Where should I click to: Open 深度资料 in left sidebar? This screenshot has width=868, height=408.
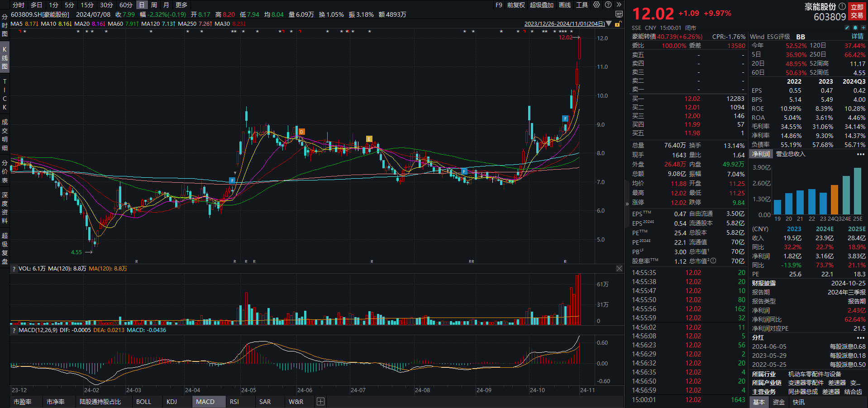pyautogui.click(x=5, y=208)
